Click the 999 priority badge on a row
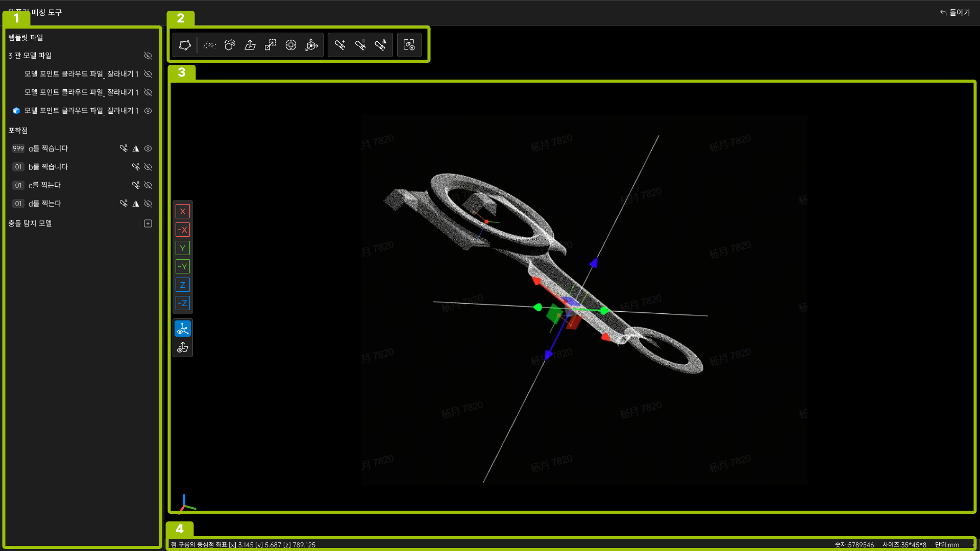The image size is (980, 551). 18,148
